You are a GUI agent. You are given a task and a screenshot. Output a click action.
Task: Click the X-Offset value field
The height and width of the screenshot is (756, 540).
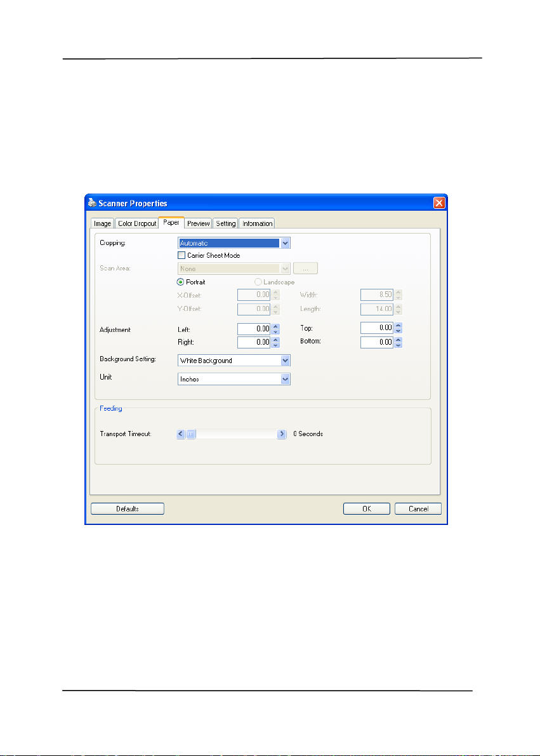click(254, 295)
